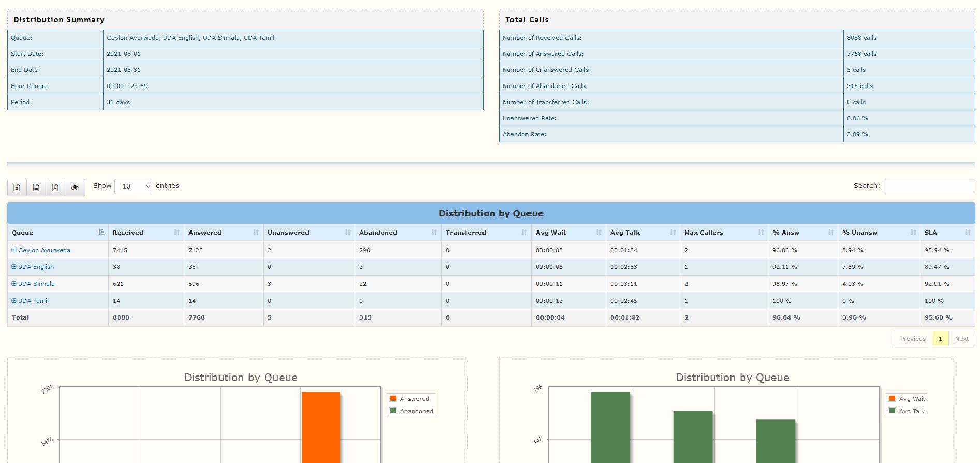Click the Distribution by Queue table banner

tap(491, 213)
